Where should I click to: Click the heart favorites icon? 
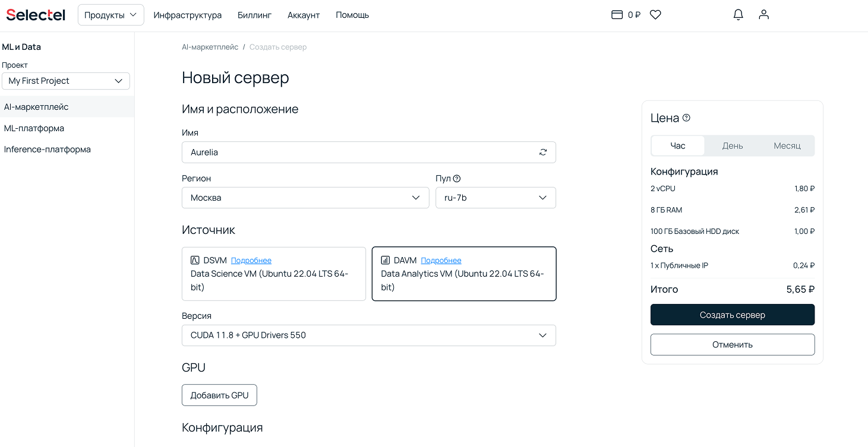655,15
